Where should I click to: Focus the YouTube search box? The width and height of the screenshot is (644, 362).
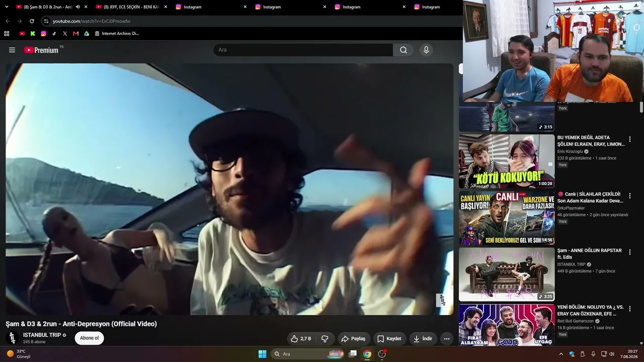tap(303, 50)
